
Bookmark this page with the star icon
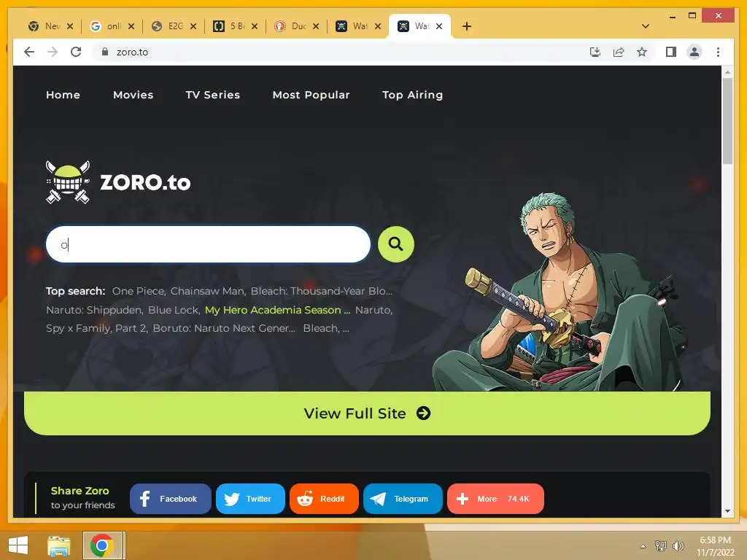pyautogui.click(x=642, y=52)
